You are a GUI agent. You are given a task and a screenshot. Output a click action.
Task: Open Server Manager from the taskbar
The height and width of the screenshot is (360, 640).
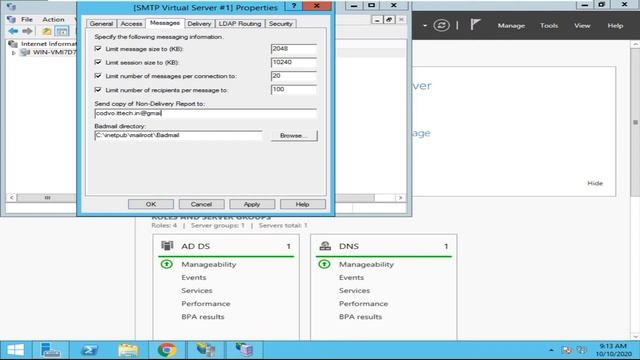[51, 350]
